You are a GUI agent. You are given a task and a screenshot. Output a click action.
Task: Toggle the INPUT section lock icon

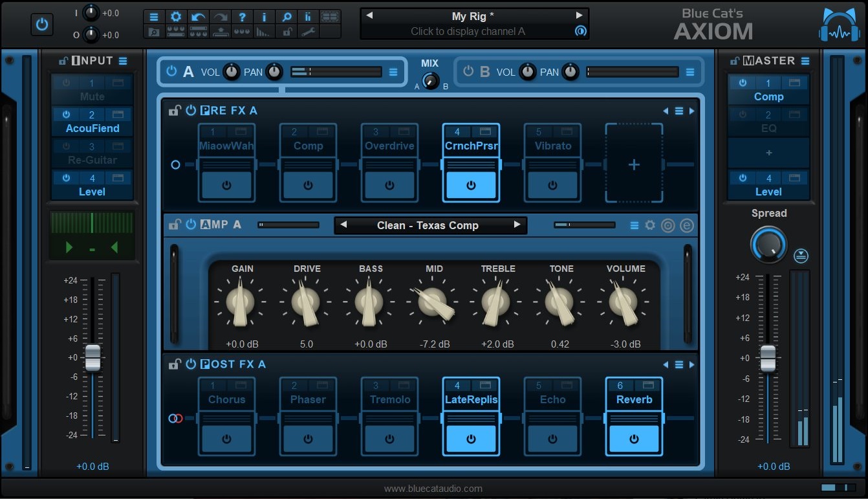coord(63,61)
